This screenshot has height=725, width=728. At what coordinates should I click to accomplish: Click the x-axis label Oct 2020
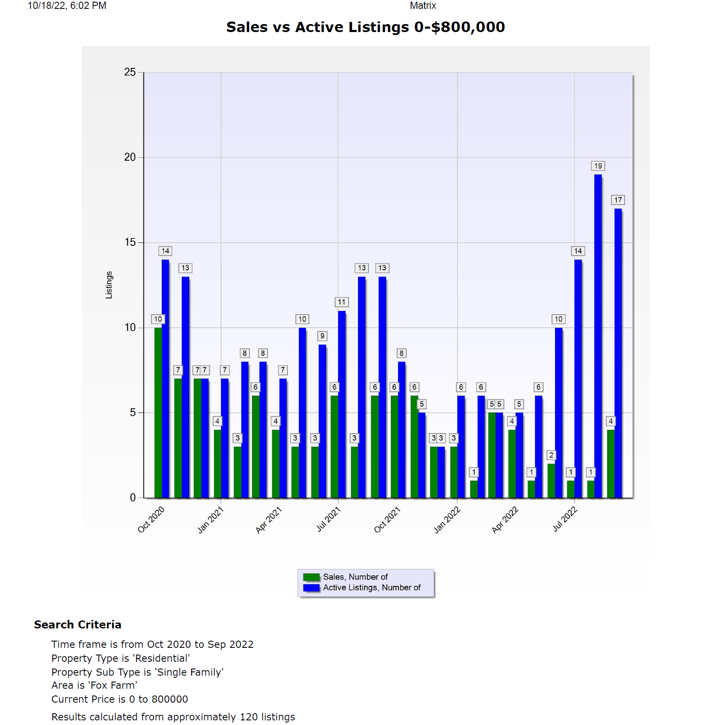(151, 520)
